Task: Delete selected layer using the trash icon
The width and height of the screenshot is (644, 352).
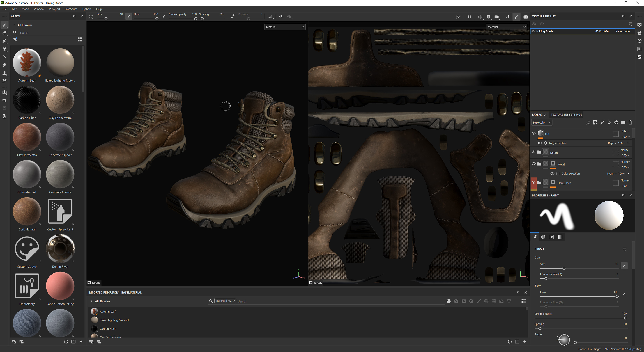Action: [x=631, y=123]
